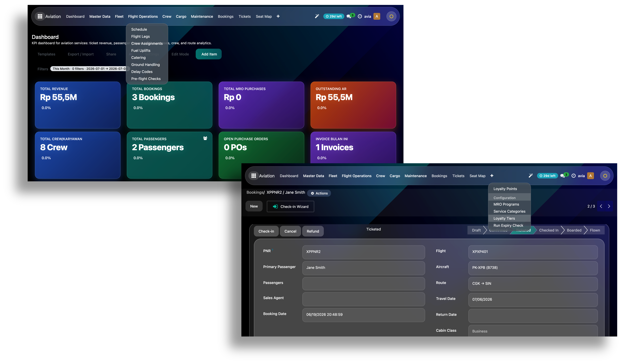Viewport: 622px width, 364px height.
Task: Select Run Expiry Check menu entry
Action: click(x=508, y=226)
